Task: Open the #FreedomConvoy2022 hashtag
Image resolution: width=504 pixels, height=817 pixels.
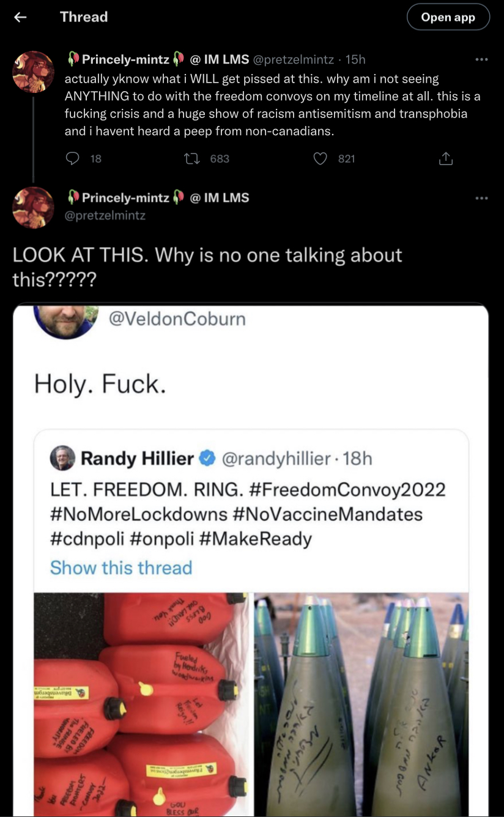Action: [347, 490]
